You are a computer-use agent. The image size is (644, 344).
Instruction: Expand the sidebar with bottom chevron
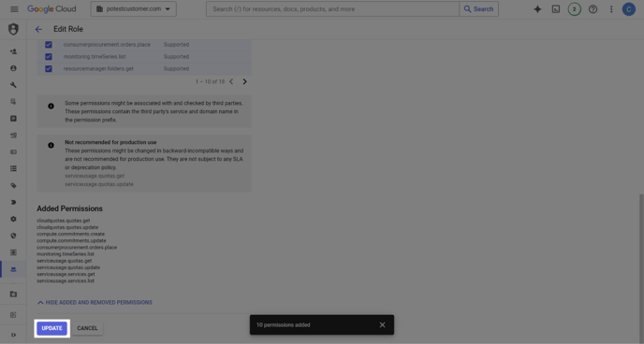13,335
